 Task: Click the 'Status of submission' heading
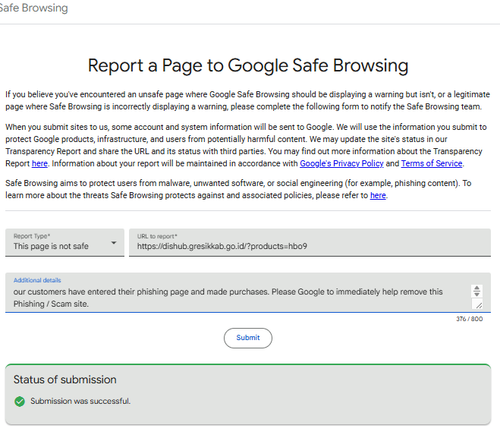point(65,380)
